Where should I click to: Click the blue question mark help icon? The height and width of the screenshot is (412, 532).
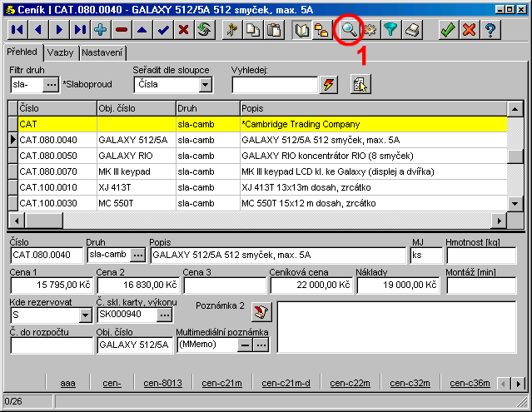pyautogui.click(x=491, y=30)
